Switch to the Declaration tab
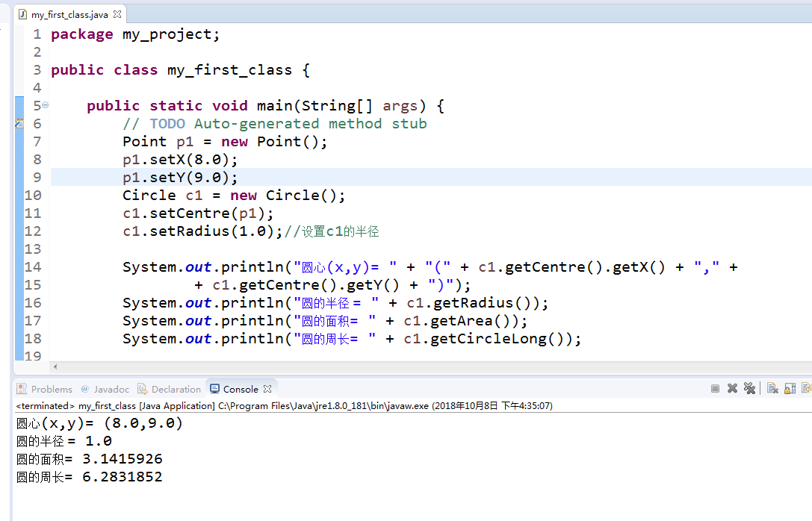 170,389
